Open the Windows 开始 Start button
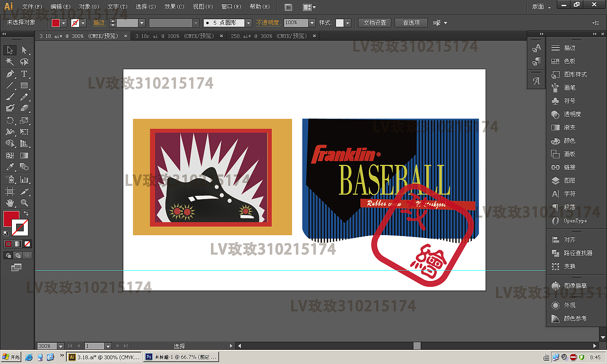 point(11,357)
